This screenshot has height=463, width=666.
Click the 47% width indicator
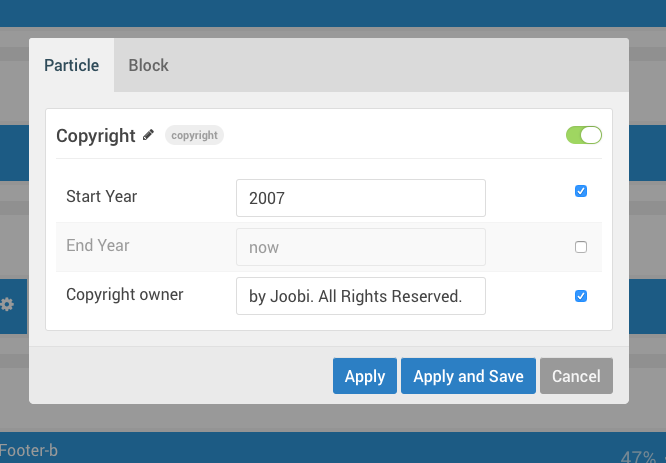coord(638,457)
